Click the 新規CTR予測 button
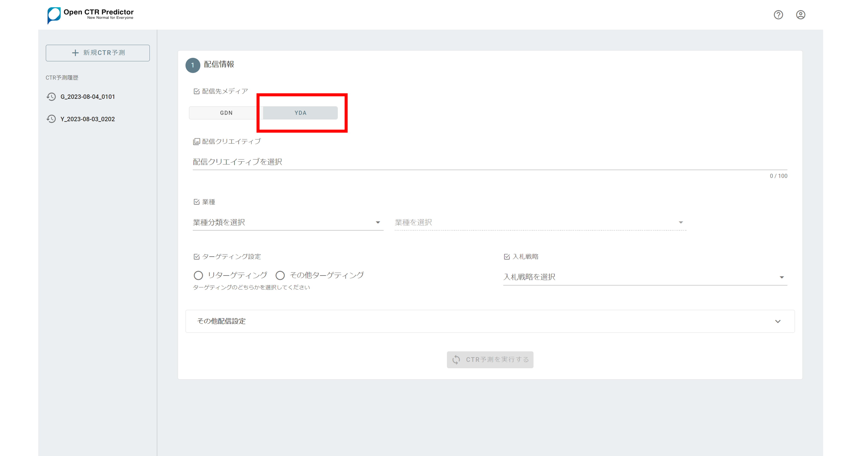The width and height of the screenshot is (868, 456). tap(98, 53)
